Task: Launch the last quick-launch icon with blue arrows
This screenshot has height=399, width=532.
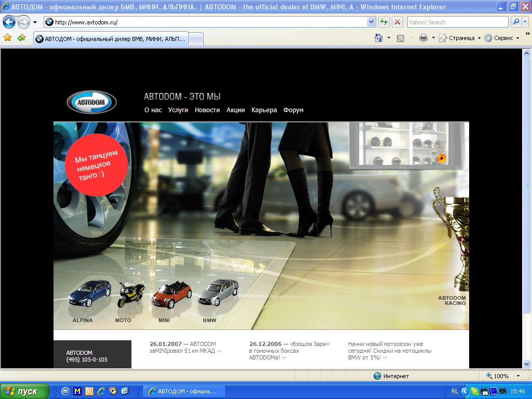Action: pos(125,391)
